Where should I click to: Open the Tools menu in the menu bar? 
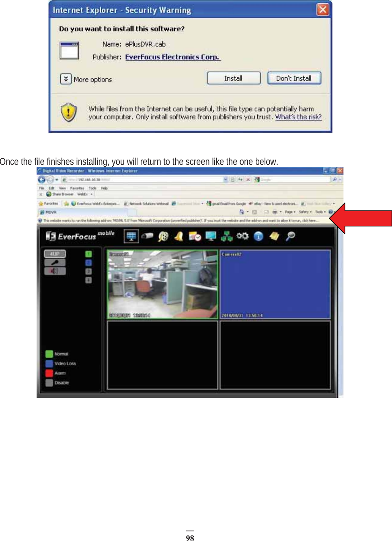[x=92, y=188]
